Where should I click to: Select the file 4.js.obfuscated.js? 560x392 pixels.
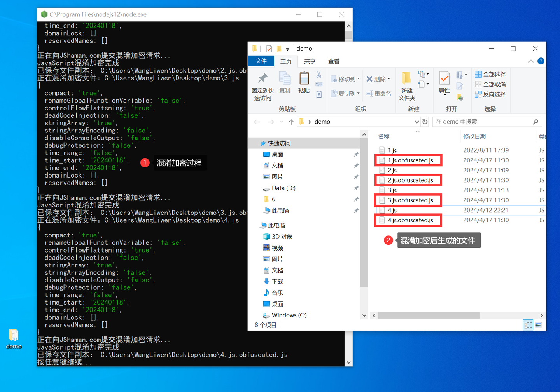point(410,220)
